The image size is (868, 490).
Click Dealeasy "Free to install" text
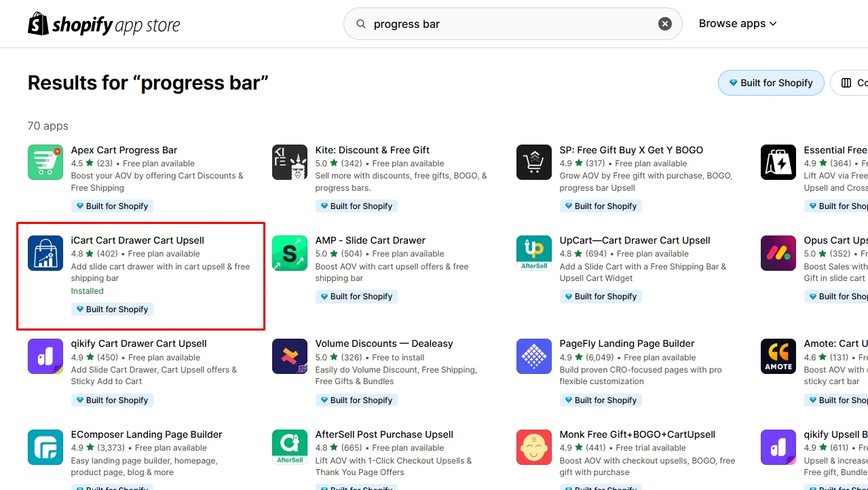pyautogui.click(x=398, y=358)
